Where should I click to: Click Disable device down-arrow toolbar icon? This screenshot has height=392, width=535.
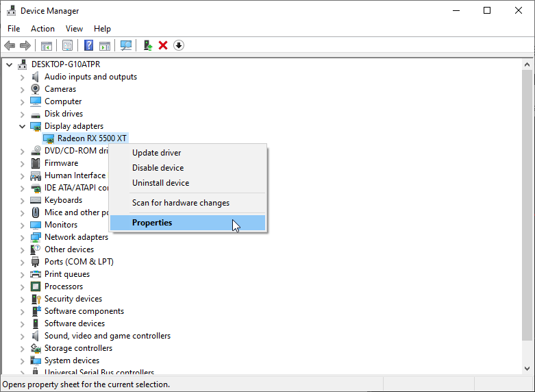click(x=179, y=45)
